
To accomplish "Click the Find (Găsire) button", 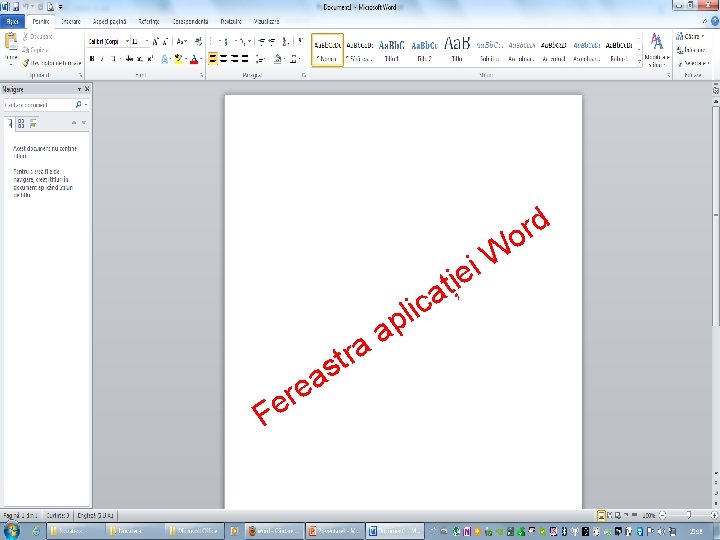I will click(690, 36).
